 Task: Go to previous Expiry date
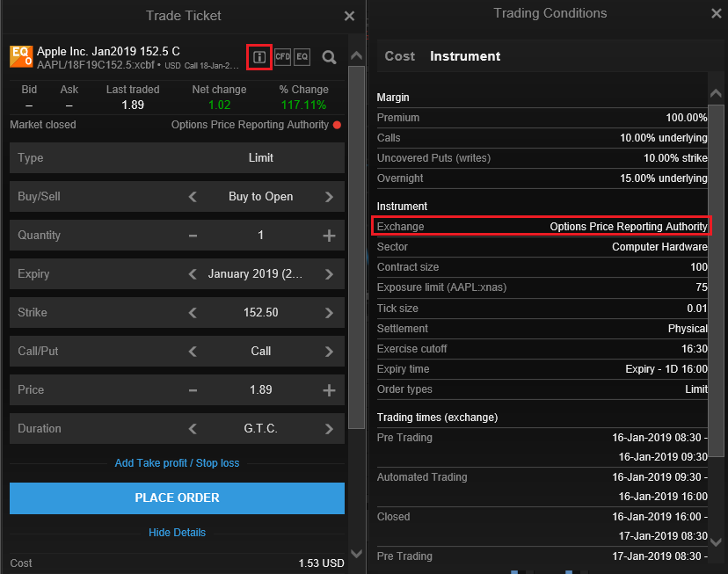point(193,274)
